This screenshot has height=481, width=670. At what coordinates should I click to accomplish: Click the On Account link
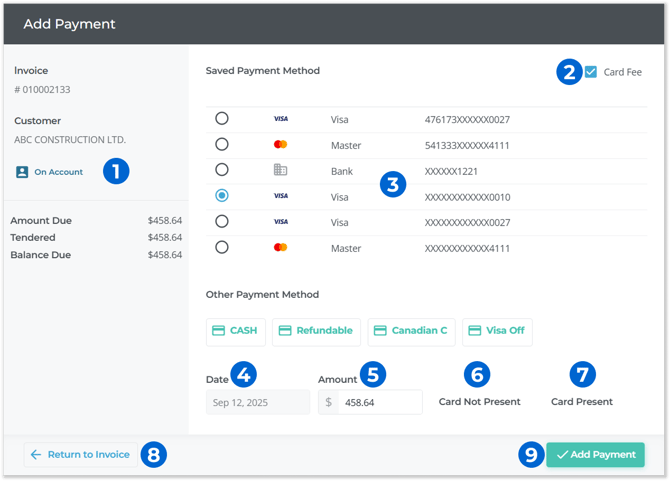point(58,172)
